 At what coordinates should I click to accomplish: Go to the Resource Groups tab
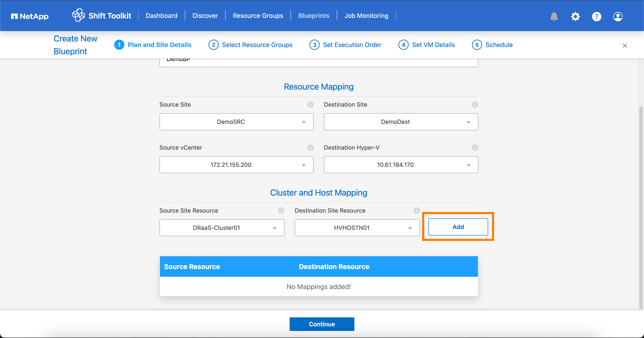click(x=258, y=16)
